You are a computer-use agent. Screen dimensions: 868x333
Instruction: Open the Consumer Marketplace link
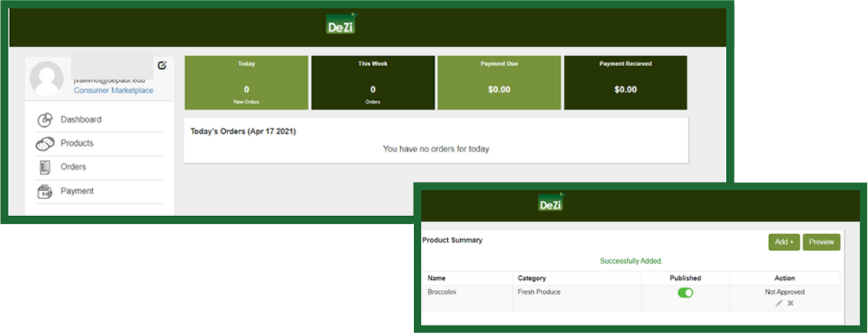click(113, 91)
